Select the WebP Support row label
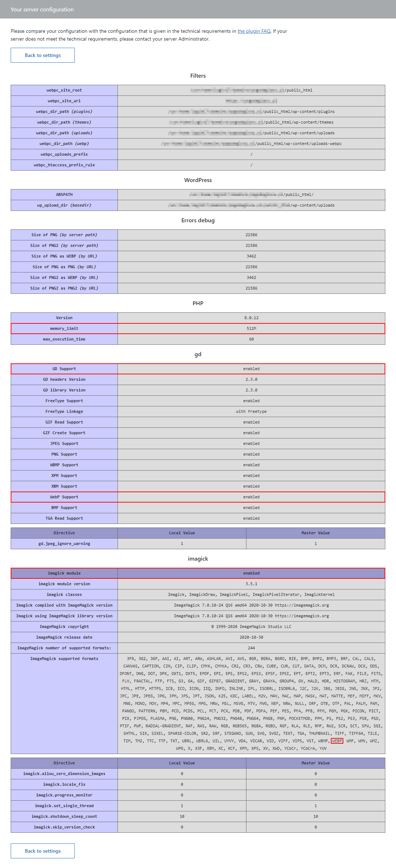 pyautogui.click(x=64, y=497)
